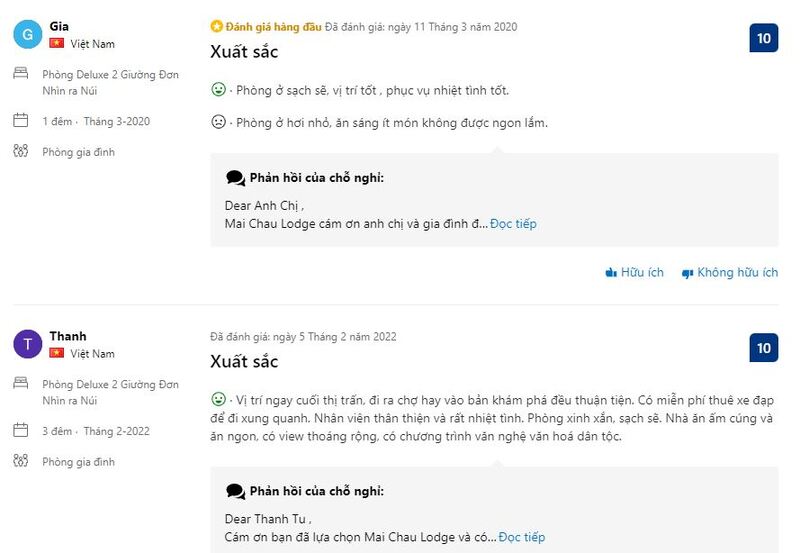Screen dimensions: 800x553
Task: Click family group icon under Thanh
Action: [x=21, y=461]
